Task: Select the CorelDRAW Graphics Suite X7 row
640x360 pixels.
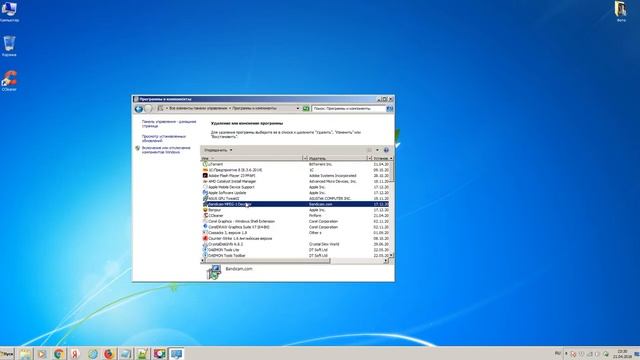Action: [296, 227]
